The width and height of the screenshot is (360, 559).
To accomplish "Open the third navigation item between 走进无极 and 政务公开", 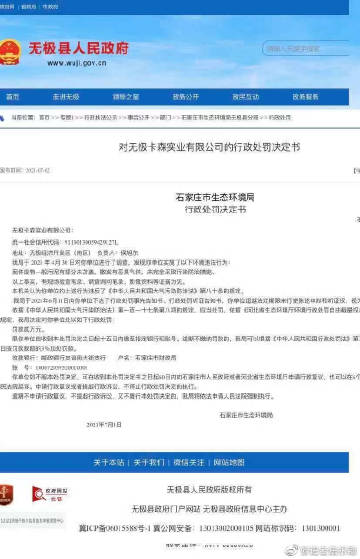I will 126,97.
